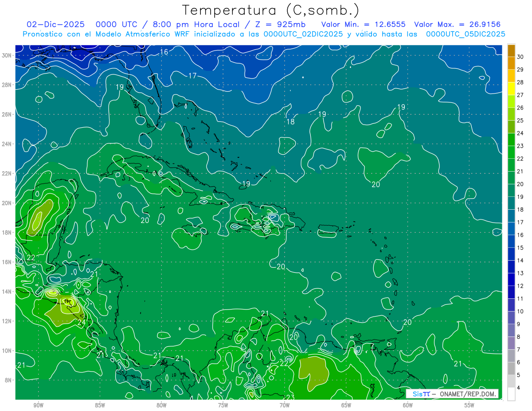Click the title "Temperatura (C,somb.)"
The image size is (532, 411).
pos(270,10)
